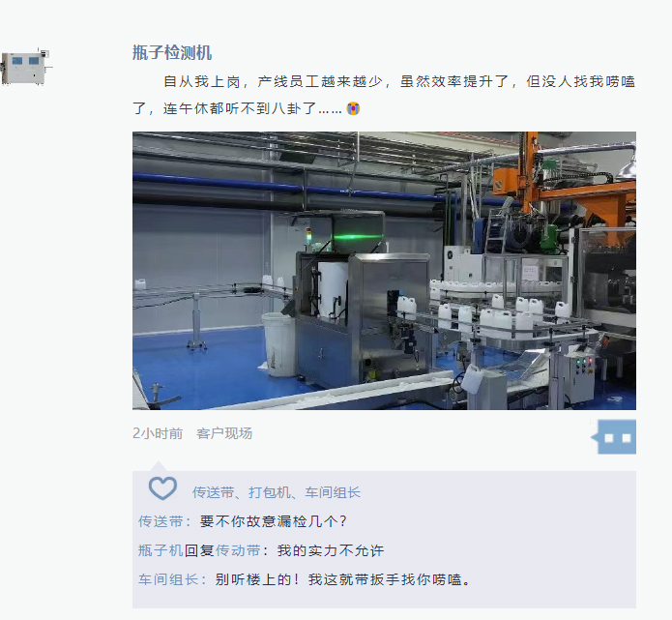Open 车间组长 in the likes list
Image resolution: width=672 pixels, height=620 pixels.
333,492
